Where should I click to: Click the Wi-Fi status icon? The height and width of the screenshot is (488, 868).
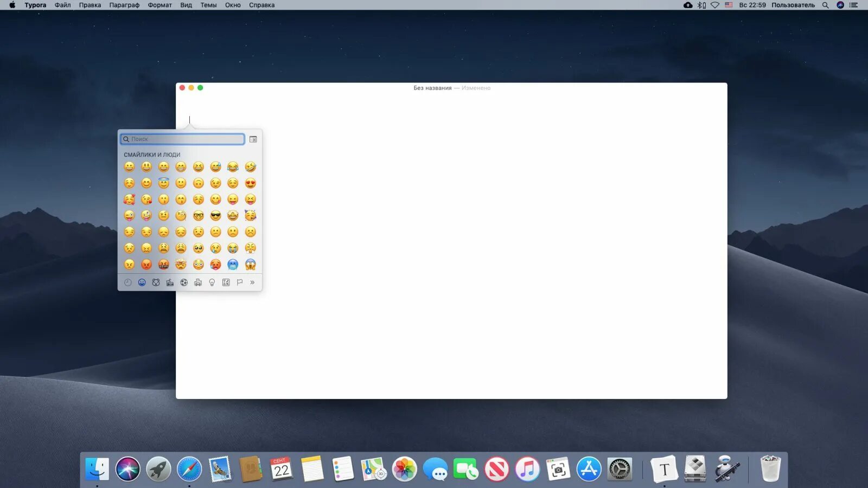pos(715,5)
